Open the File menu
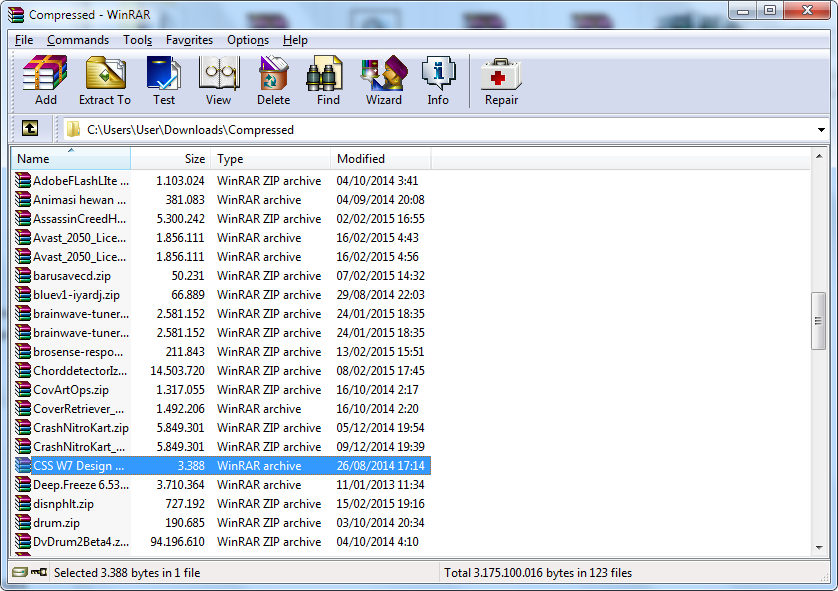 (24, 40)
